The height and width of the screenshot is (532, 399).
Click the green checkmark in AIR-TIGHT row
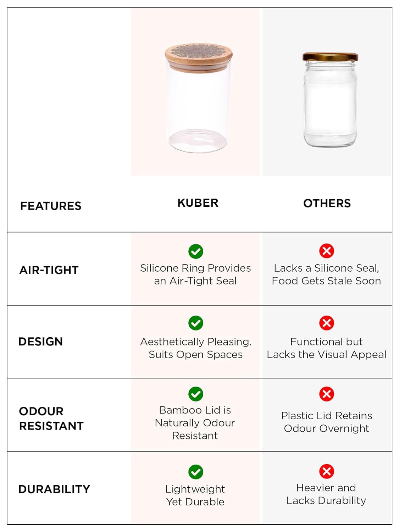(x=196, y=251)
